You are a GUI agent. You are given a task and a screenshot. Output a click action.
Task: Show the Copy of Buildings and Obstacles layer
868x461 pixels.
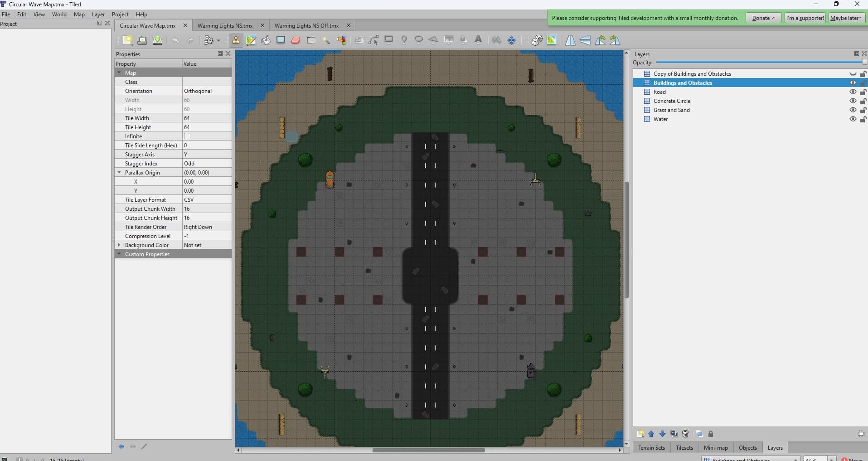tap(853, 74)
